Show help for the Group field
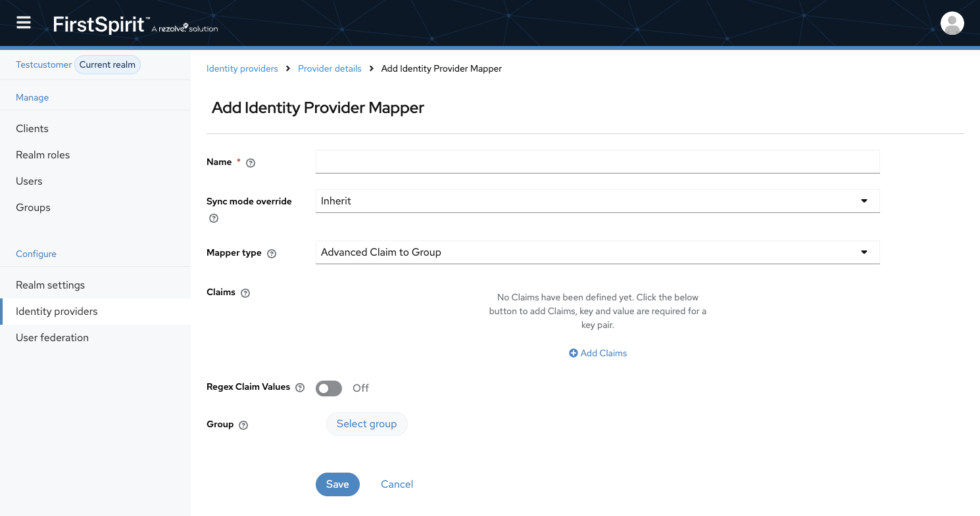This screenshot has width=980, height=516. point(243,425)
